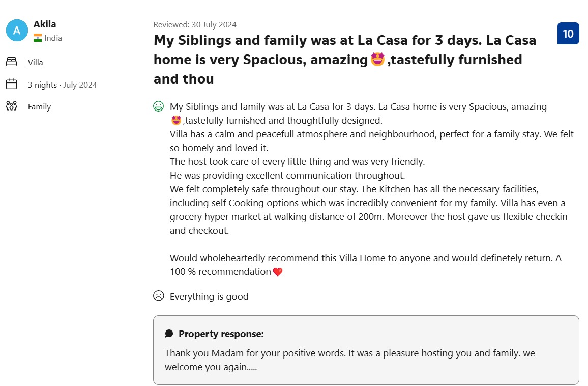
Task: Click the Reviewed: 30 July 2024 date
Action: 195,25
